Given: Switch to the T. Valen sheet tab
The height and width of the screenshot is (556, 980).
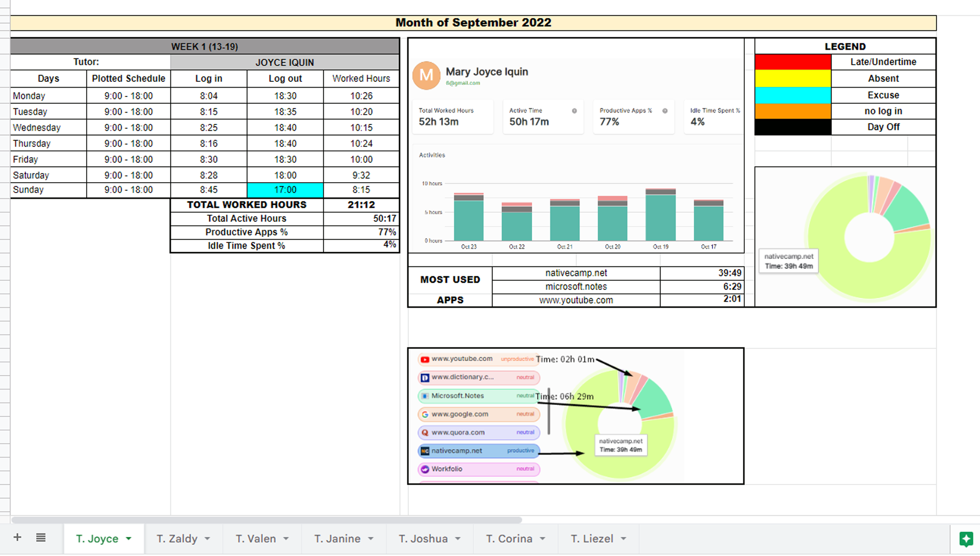Looking at the screenshot, I should tap(255, 538).
